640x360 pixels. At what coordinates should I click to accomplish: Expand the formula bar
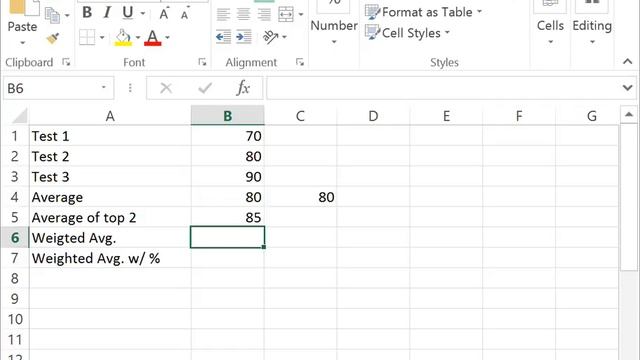[628, 88]
